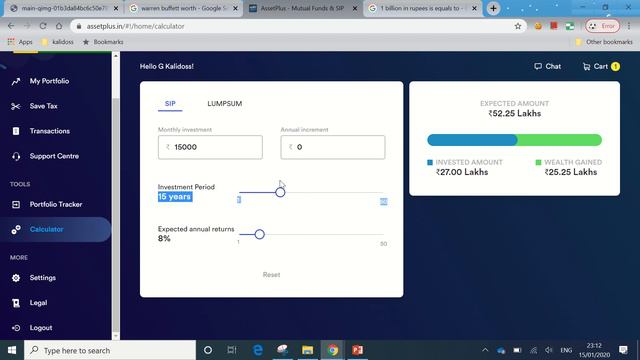640x360 pixels.
Task: Open the Legal page icon
Action: 16,303
